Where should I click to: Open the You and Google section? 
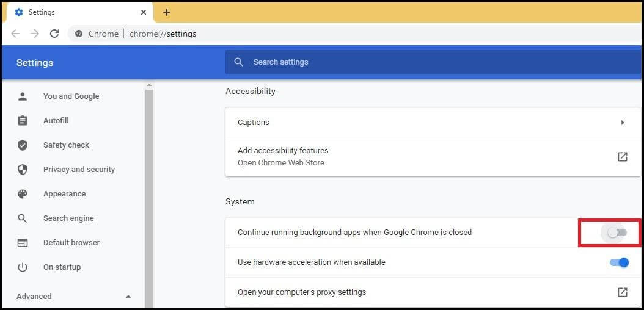[71, 96]
